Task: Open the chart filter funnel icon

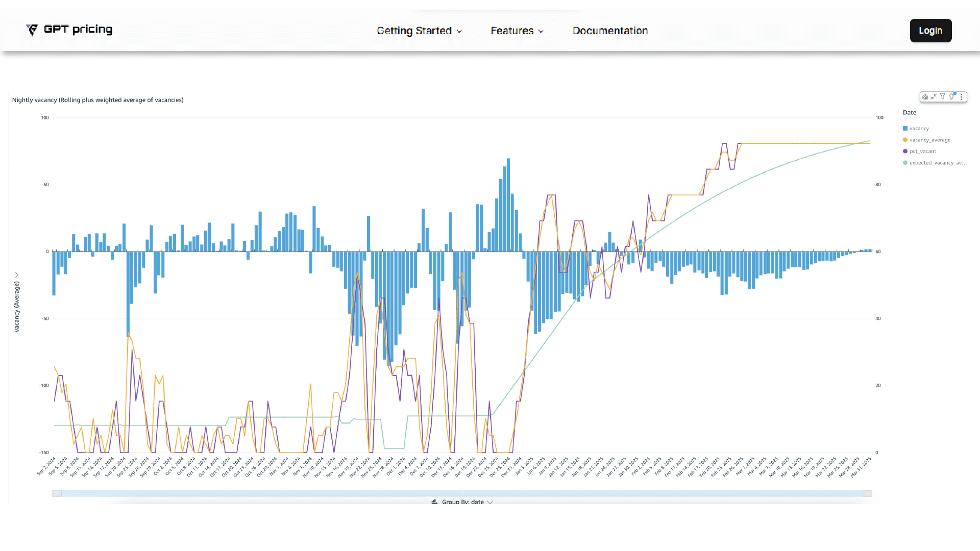Action: click(x=943, y=96)
